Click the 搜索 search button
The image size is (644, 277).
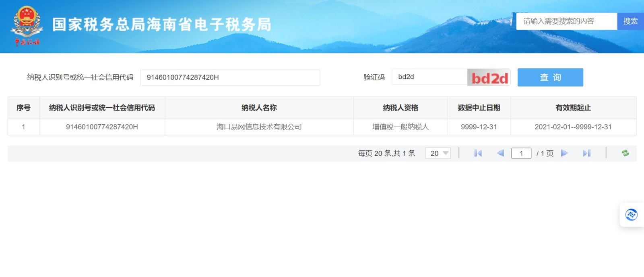[x=630, y=21]
